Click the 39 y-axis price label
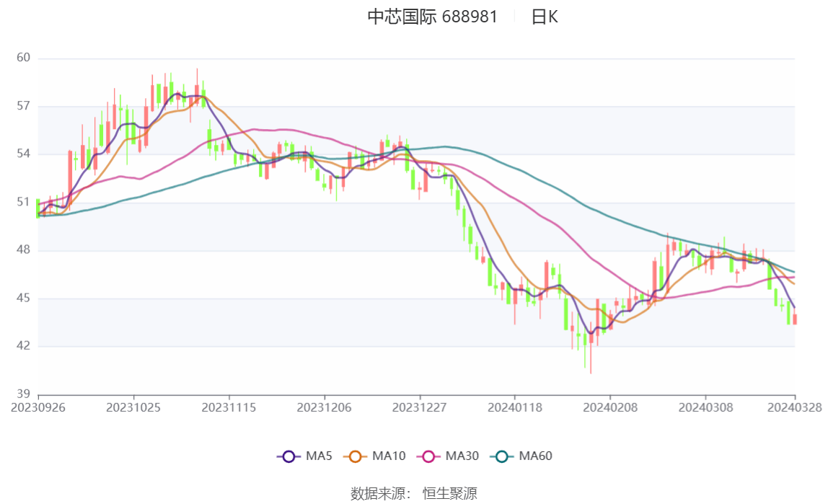 [x=23, y=394]
